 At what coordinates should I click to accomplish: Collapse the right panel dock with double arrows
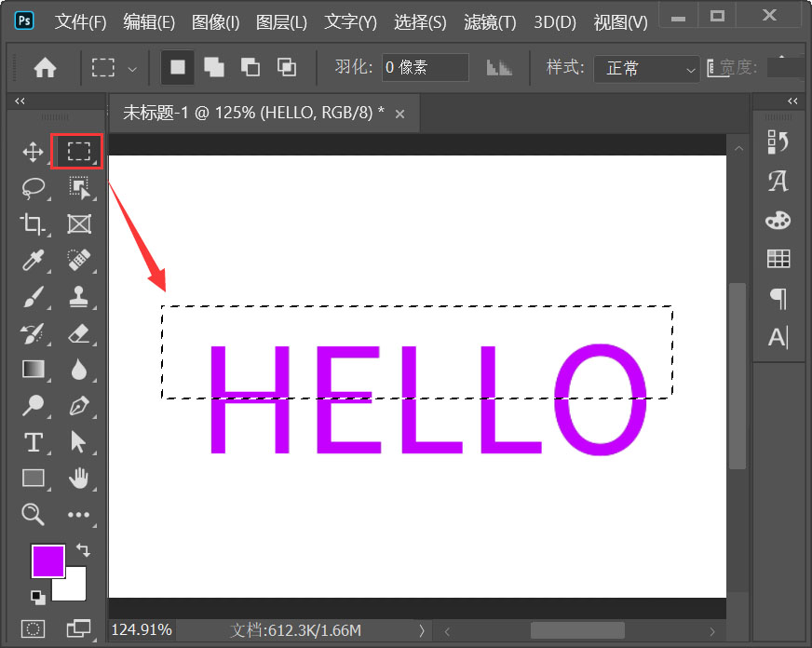[792, 101]
